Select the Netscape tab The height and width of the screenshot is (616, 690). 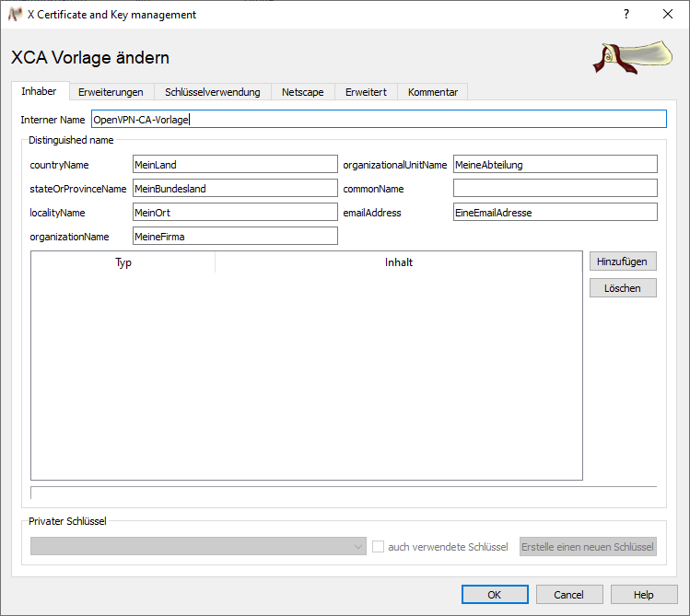303,92
